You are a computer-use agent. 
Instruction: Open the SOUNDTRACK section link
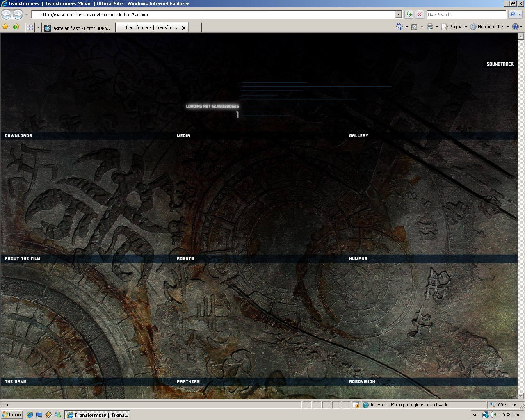500,64
